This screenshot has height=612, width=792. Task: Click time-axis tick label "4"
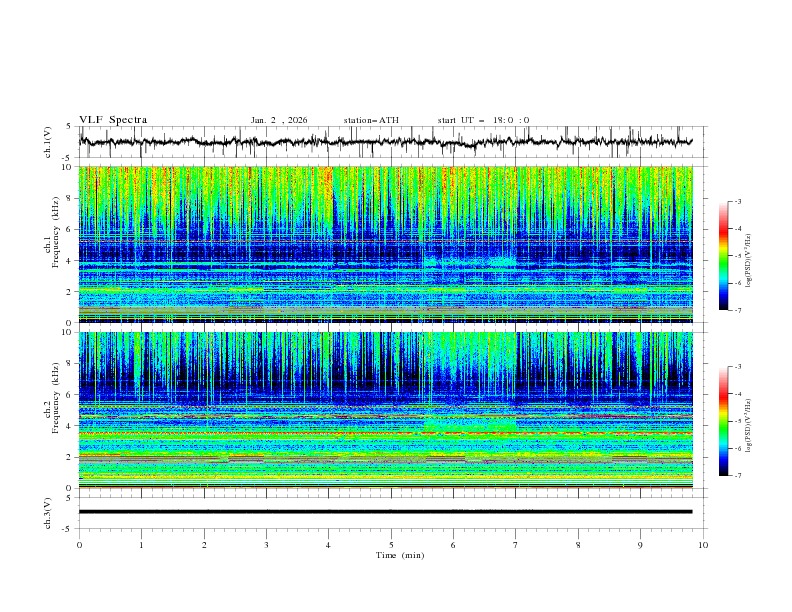tap(328, 545)
